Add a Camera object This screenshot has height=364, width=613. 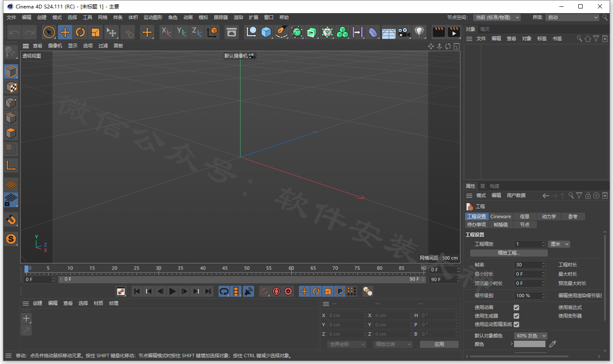pyautogui.click(x=404, y=32)
